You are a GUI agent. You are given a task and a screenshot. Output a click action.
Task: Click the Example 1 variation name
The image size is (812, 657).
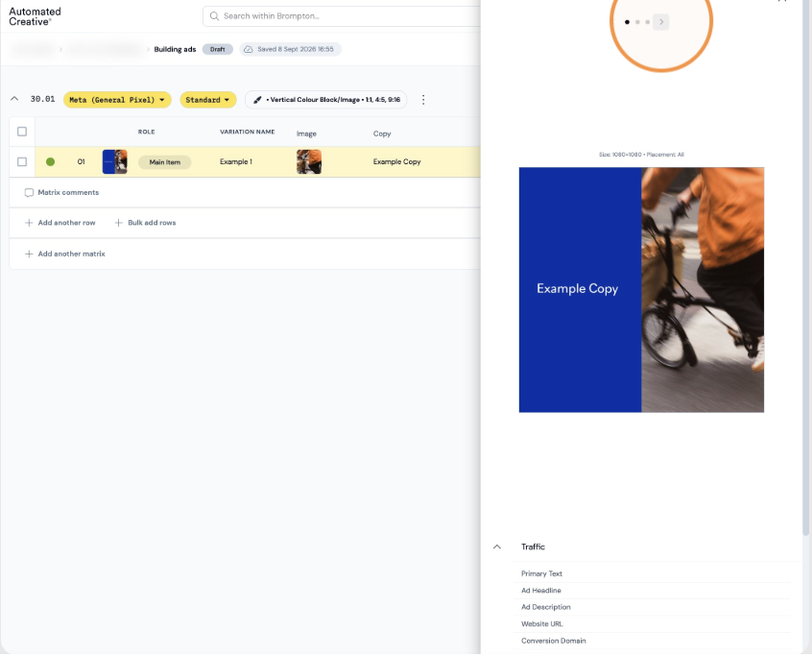point(236,161)
